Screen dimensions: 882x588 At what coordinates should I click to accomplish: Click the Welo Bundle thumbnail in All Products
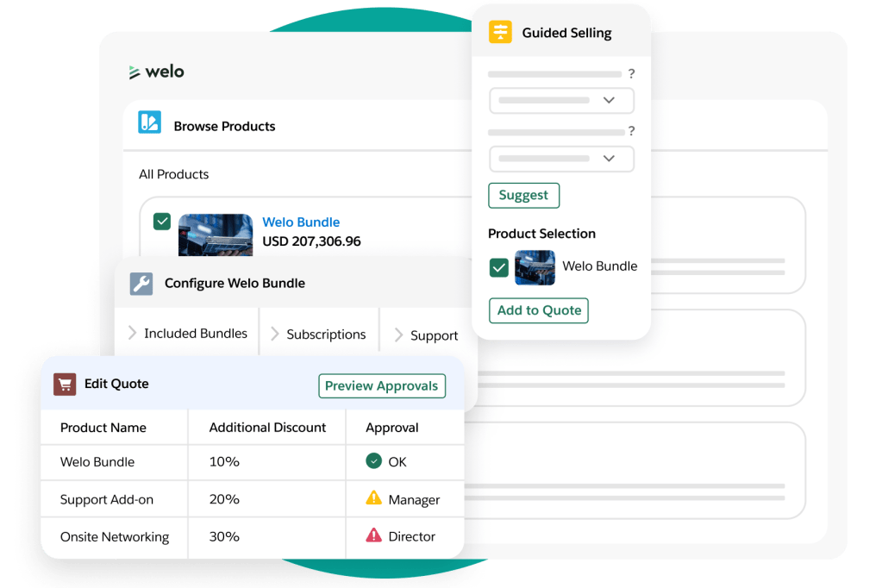(216, 235)
